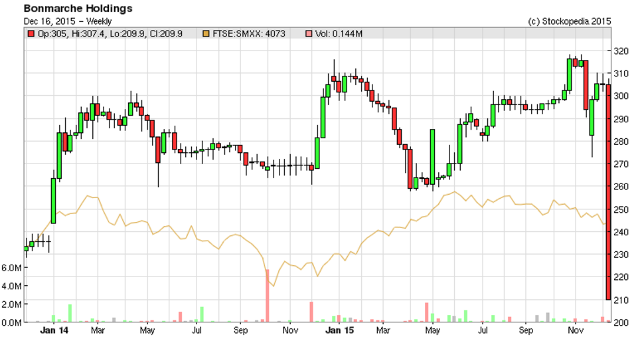Click the tall green candle near May 2015
644x345 pixels.
[432, 157]
